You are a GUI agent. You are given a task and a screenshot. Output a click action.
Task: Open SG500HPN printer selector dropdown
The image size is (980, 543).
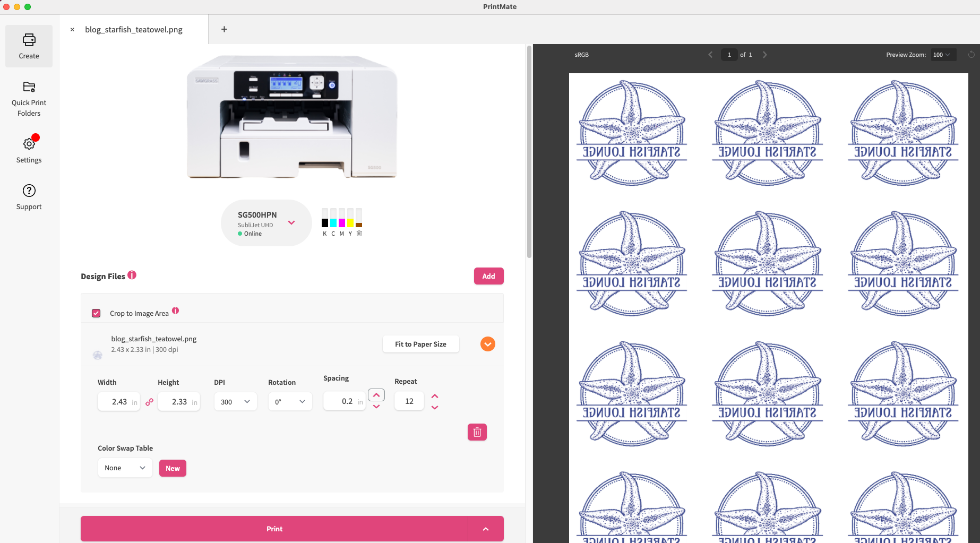pos(266,223)
